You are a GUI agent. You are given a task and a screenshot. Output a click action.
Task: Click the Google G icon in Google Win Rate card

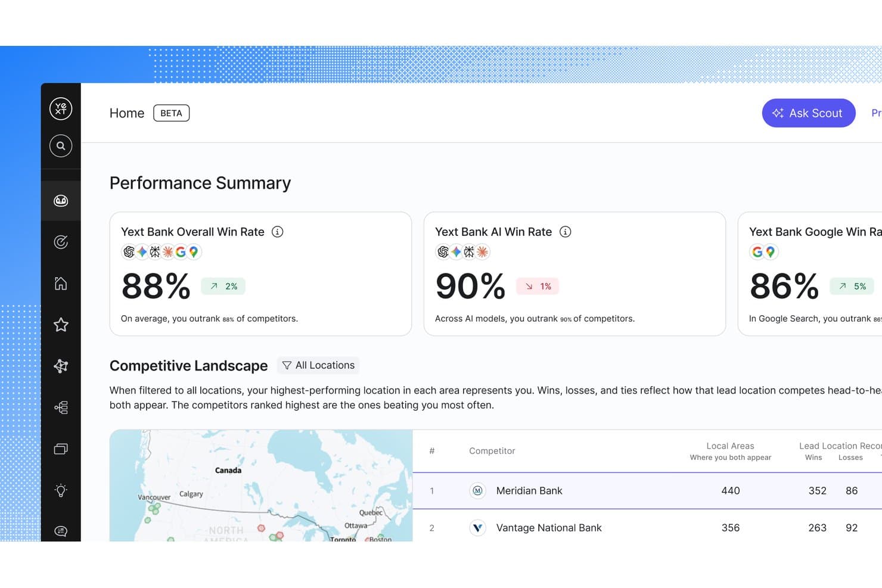click(x=757, y=252)
